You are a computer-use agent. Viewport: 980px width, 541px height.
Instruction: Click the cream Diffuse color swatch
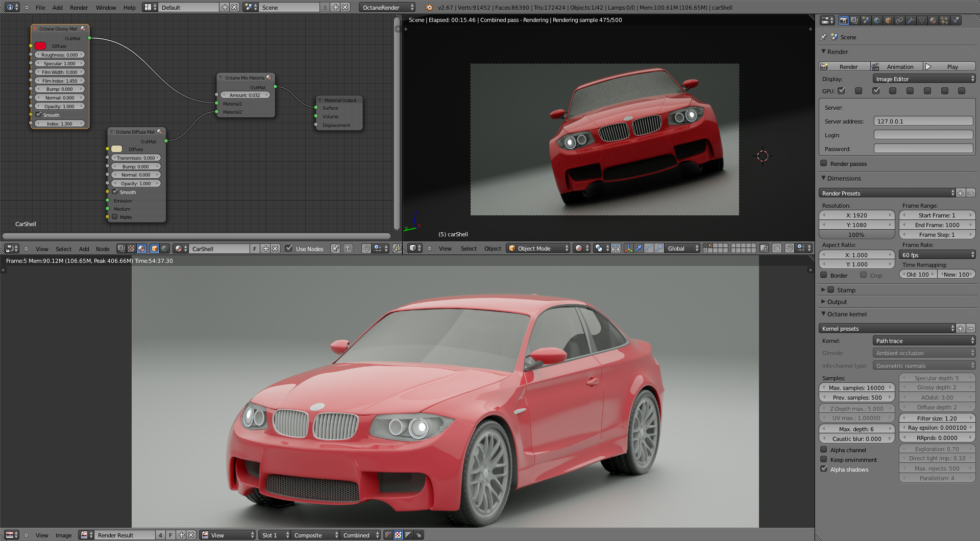click(117, 149)
